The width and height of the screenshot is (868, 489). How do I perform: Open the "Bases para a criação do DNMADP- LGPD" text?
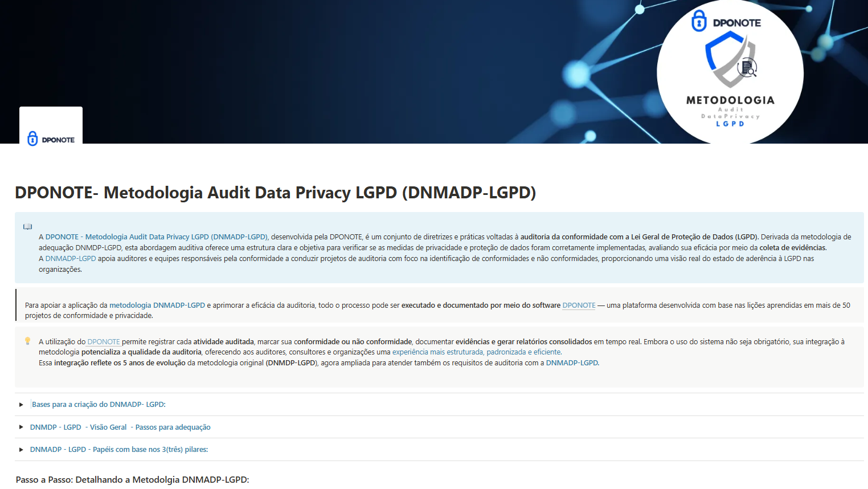pyautogui.click(x=99, y=405)
